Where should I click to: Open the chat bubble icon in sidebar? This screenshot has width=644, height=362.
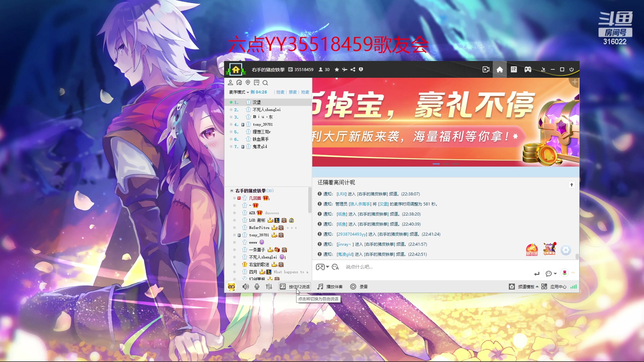pyautogui.click(x=239, y=82)
